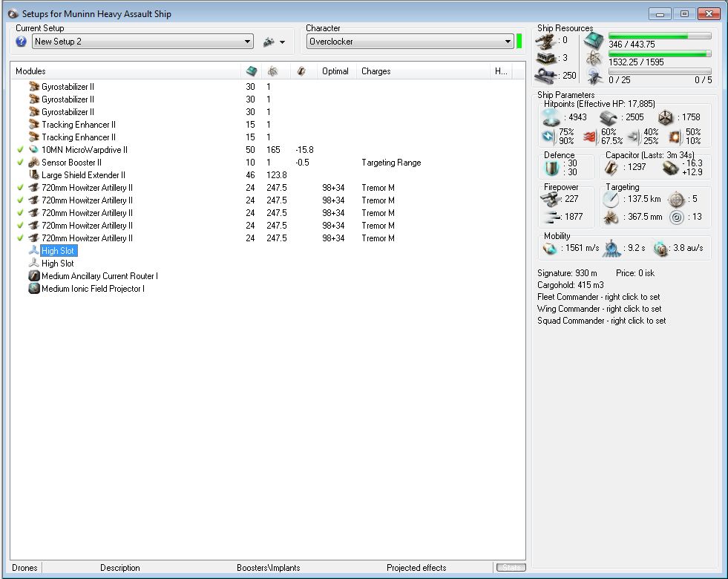Viewport: 728px width, 579px height.
Task: Click the blue help question mark icon
Action: coord(21,42)
